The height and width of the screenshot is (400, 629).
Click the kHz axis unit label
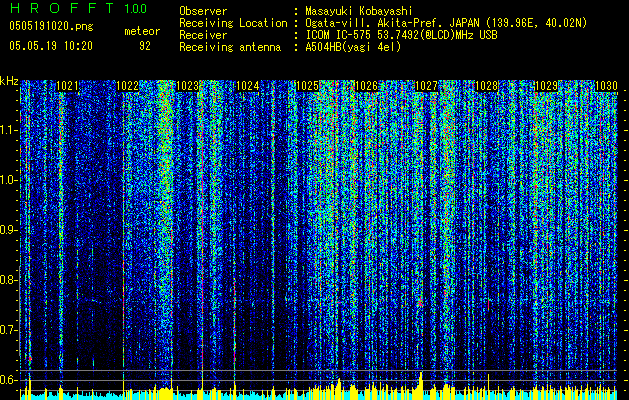coord(9,81)
